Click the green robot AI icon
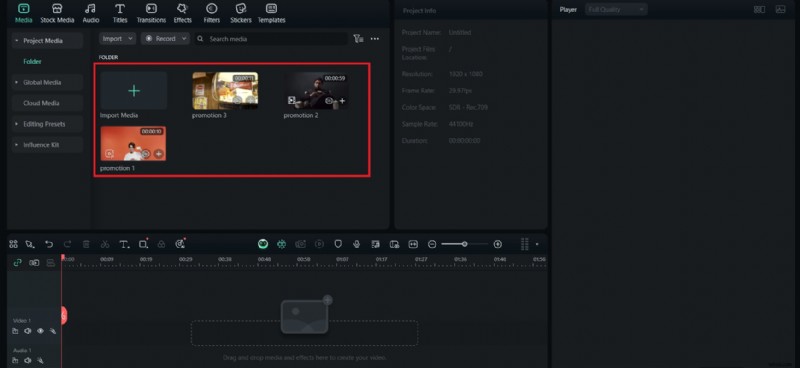This screenshot has height=368, width=800. (x=282, y=244)
